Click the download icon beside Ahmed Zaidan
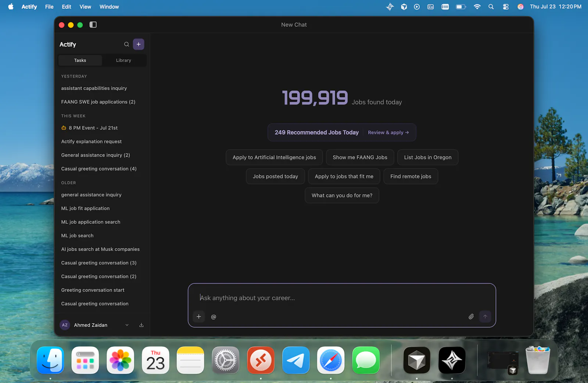588x383 pixels. (x=141, y=325)
